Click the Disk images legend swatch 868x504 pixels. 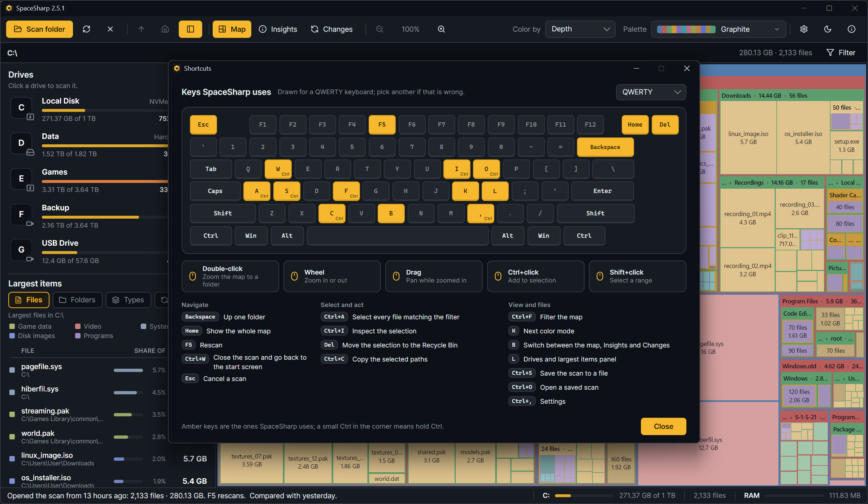pyautogui.click(x=12, y=336)
